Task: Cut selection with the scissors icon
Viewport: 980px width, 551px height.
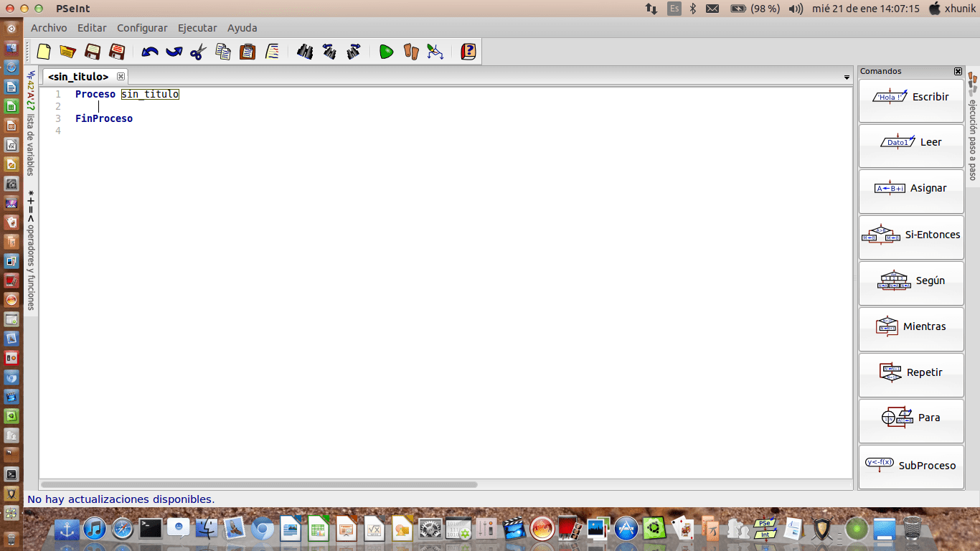Action: coord(199,52)
